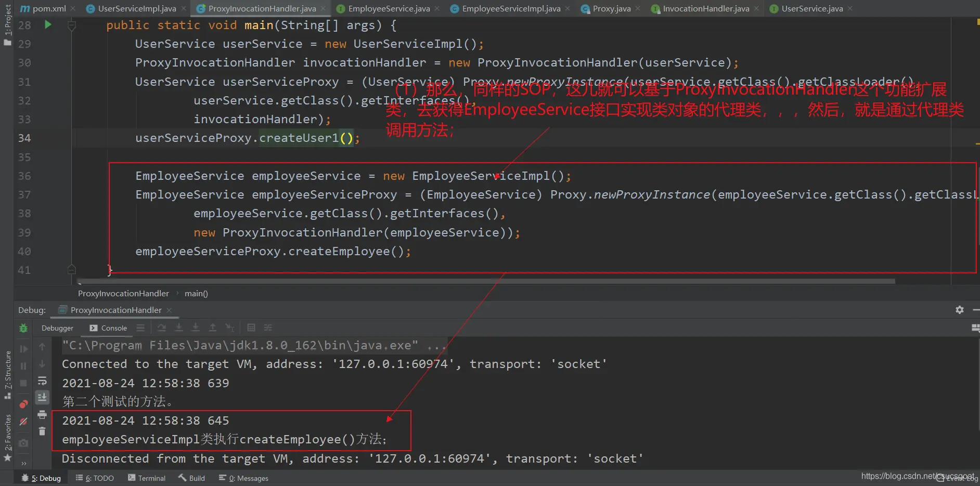Click the Pause Program icon

[23, 366]
